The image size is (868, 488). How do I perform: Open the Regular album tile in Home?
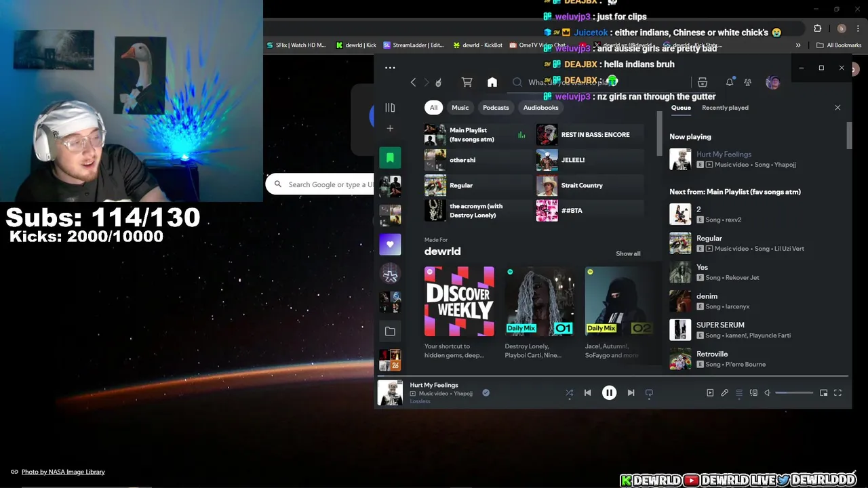(478, 185)
